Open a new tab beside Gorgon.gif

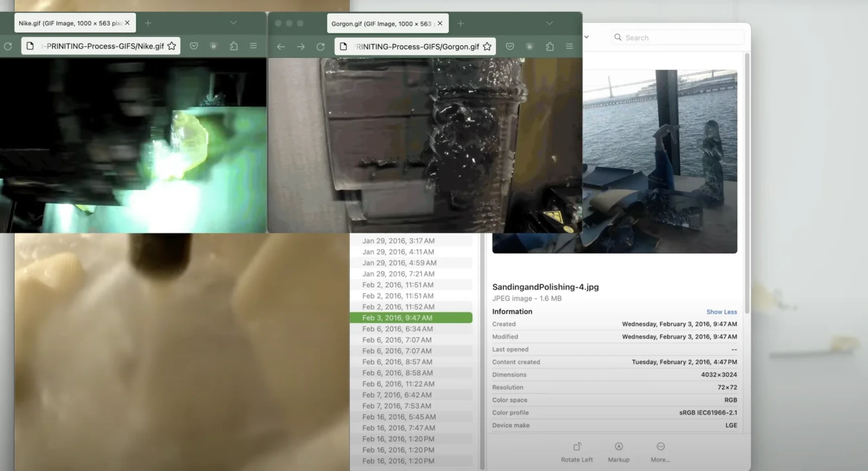pos(461,23)
